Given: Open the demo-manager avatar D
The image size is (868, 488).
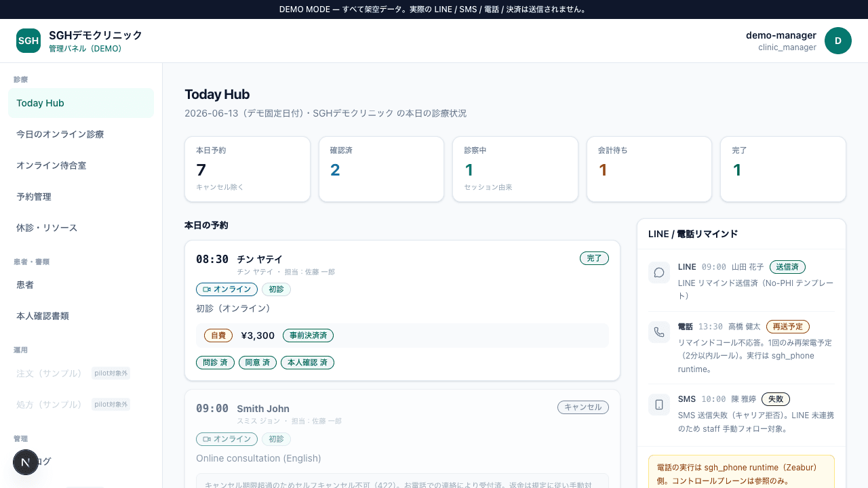Looking at the screenshot, I should [x=838, y=41].
